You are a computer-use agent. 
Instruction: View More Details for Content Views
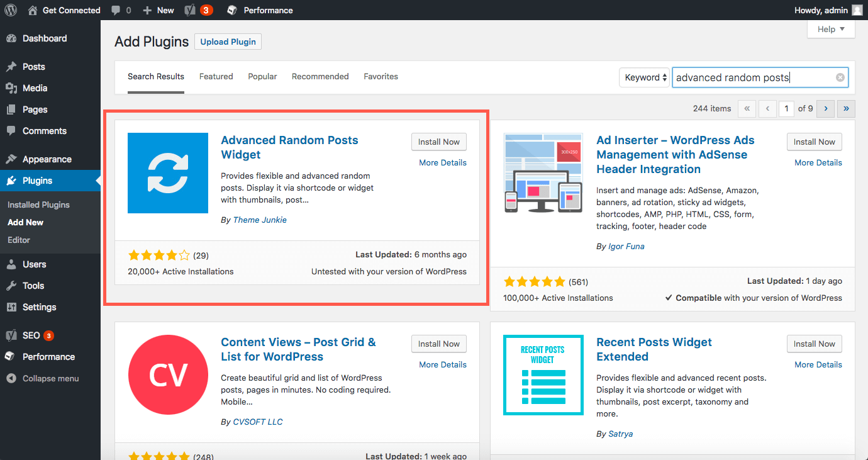[443, 364]
